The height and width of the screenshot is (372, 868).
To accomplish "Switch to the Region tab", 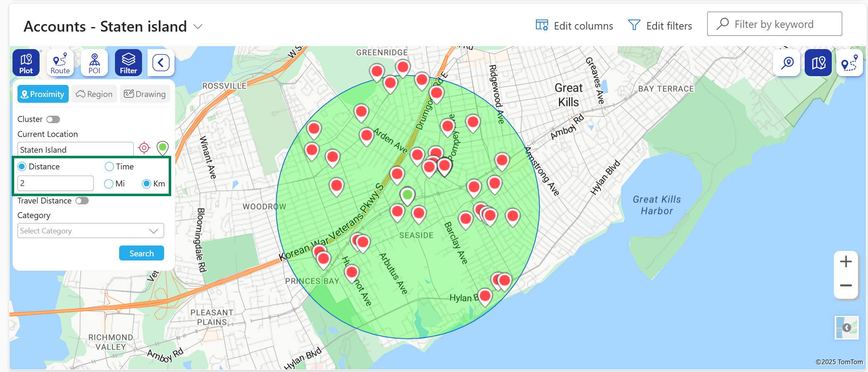I will (x=94, y=94).
